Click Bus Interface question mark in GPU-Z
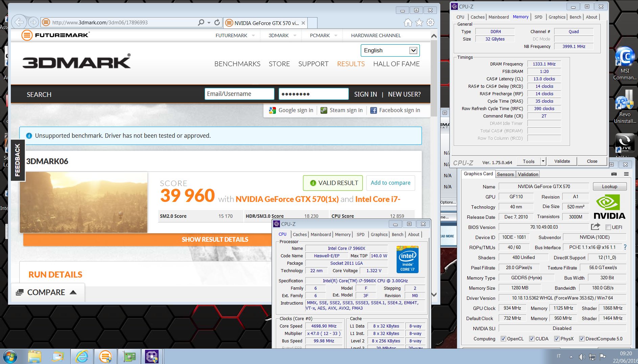Screen dimensions: 638x364 [625, 247]
